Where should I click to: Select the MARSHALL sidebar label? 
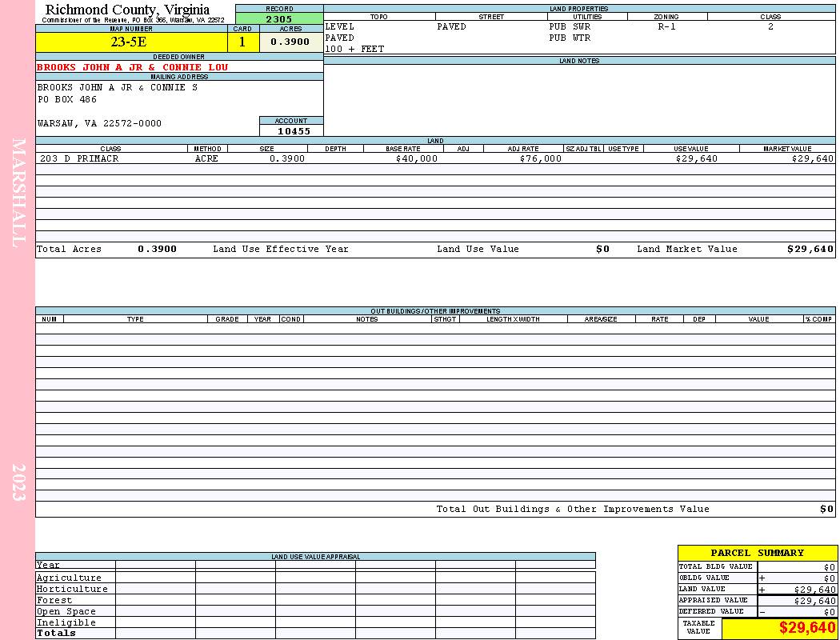click(18, 193)
